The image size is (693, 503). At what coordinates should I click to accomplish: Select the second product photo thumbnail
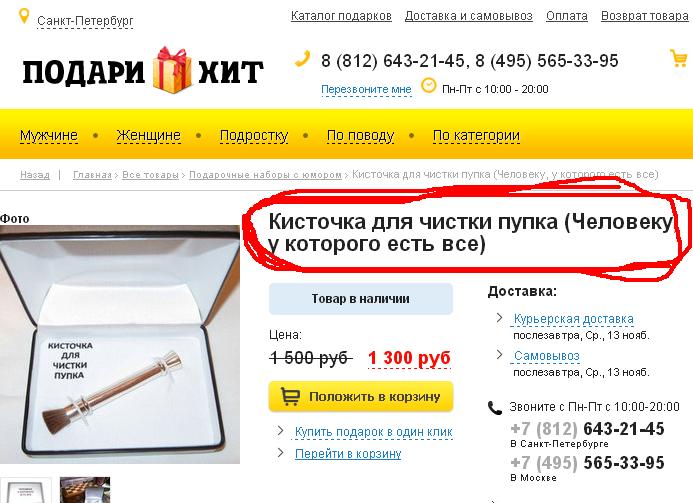pos(85,490)
